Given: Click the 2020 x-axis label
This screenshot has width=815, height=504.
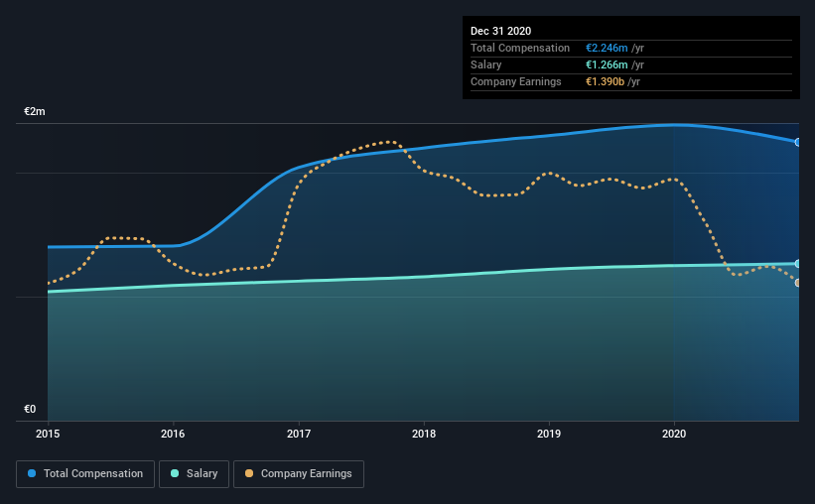Looking at the screenshot, I should (674, 434).
